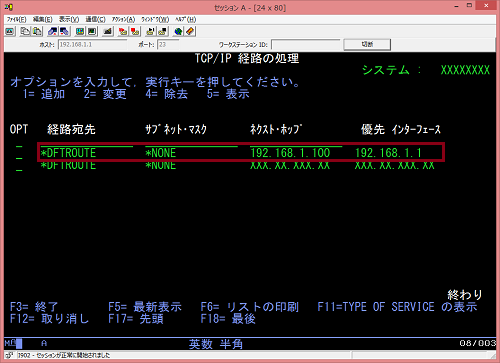Screen dimensions: 500x363
Task: Click the receive file from host icon
Action: [x=64, y=31]
